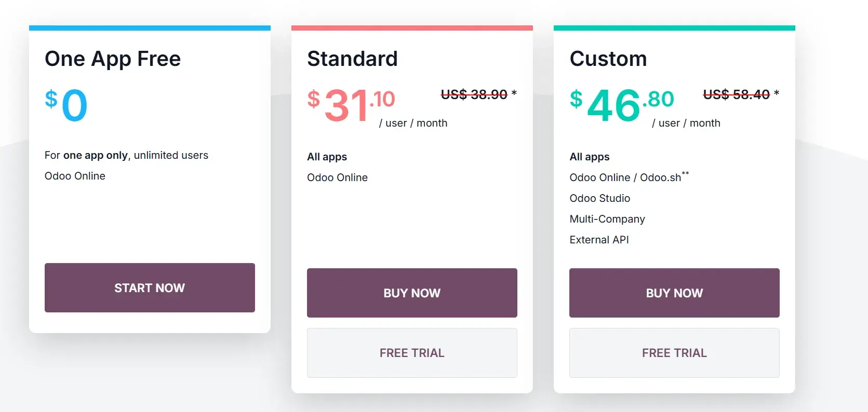The image size is (868, 412).
Task: Click the asterisk next to US$ 38.90
Action: point(514,93)
